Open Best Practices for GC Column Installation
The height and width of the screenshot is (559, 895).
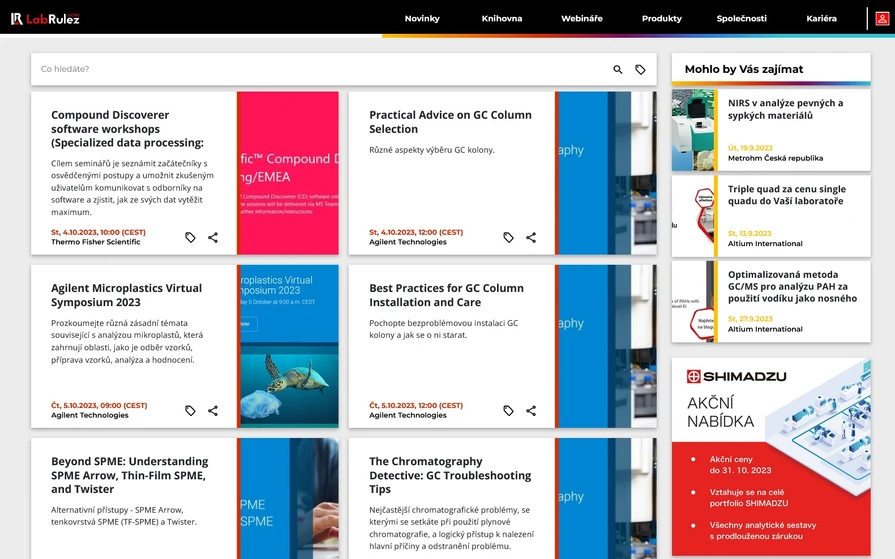446,295
